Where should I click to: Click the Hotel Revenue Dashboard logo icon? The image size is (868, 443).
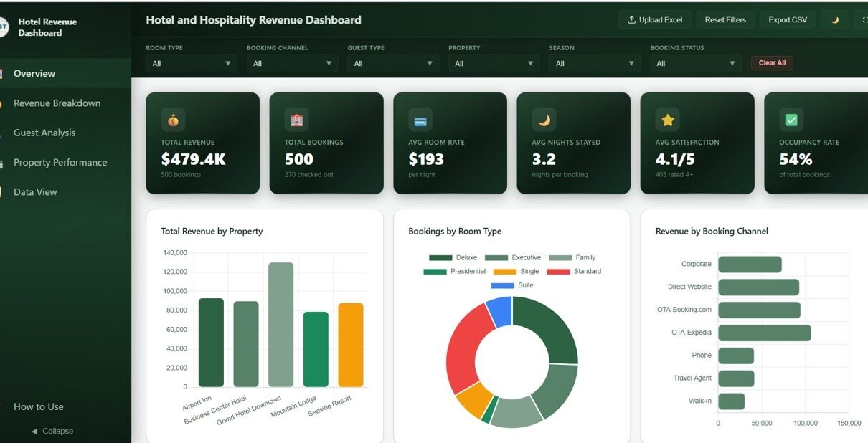(3, 27)
